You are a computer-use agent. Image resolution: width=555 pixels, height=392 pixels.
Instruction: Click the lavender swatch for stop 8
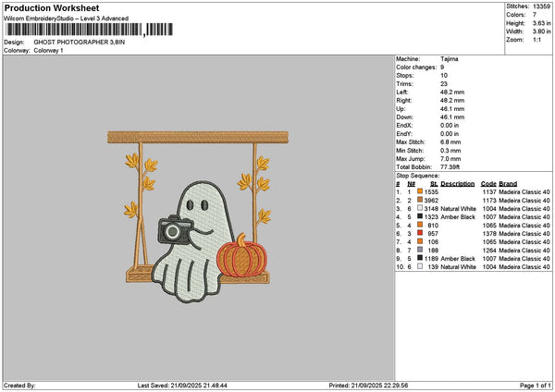coord(419,250)
